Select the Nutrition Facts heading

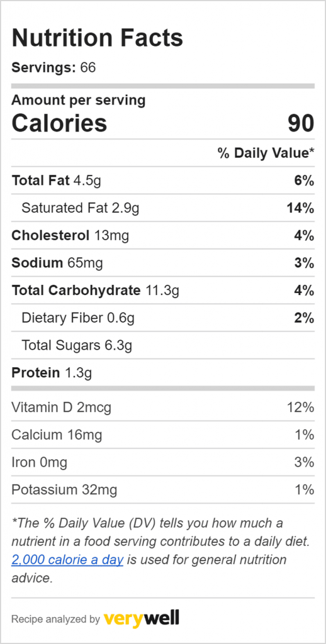[x=97, y=38]
